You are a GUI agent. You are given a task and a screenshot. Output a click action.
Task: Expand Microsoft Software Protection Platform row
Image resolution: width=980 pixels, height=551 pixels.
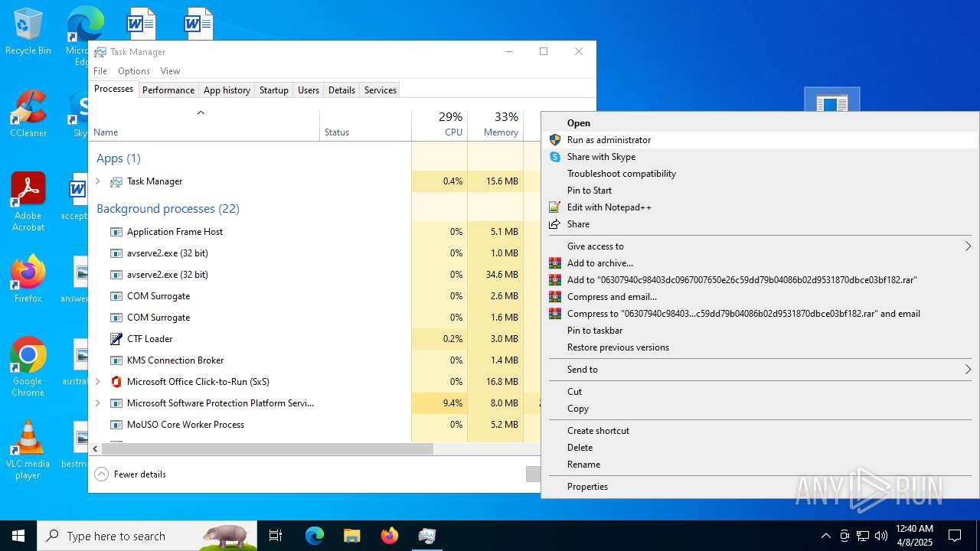point(97,403)
